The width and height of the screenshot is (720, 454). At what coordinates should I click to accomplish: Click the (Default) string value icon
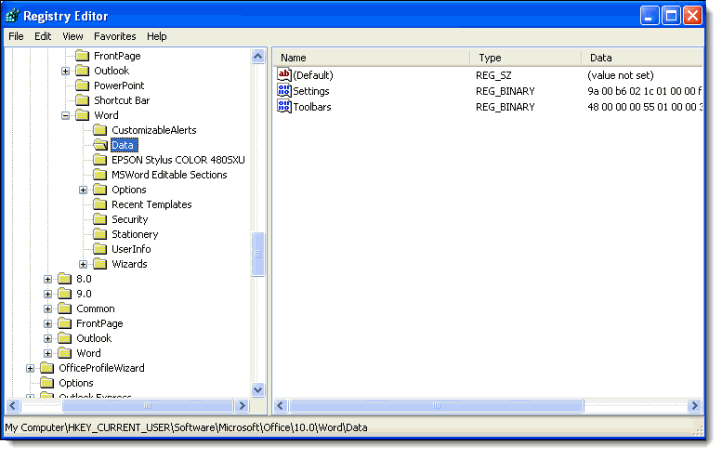[x=284, y=74]
